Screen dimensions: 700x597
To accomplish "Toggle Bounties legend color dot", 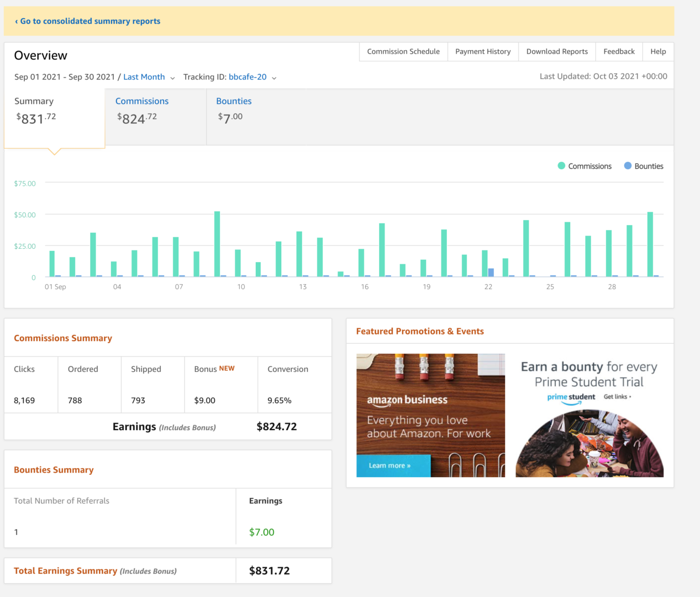I will (628, 166).
